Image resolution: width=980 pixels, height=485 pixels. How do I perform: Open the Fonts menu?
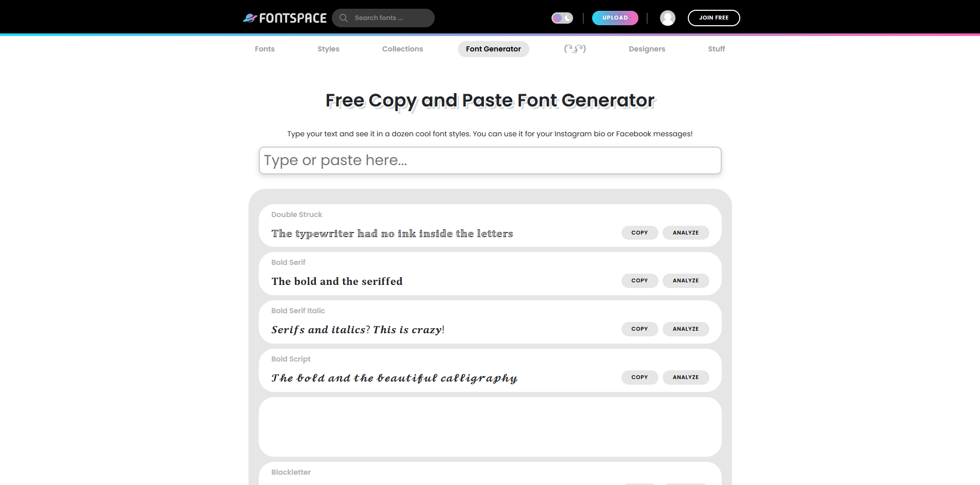(264, 49)
